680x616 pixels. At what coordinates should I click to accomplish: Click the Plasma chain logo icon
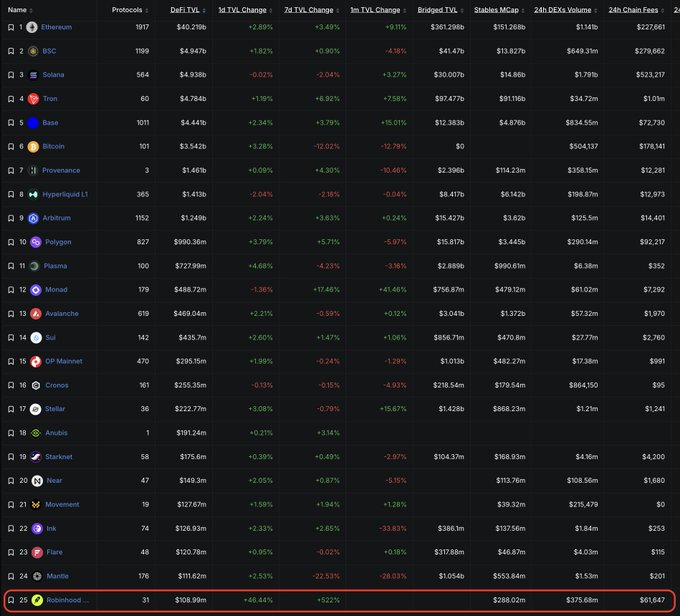coord(34,266)
